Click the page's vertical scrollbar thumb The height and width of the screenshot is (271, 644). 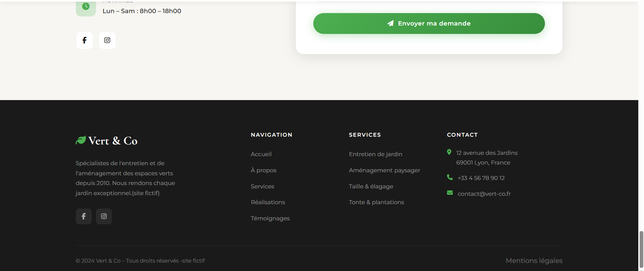[x=641, y=250]
